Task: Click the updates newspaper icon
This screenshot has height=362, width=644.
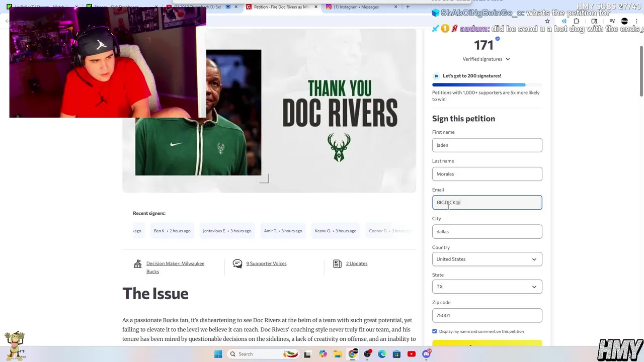Action: point(337,264)
